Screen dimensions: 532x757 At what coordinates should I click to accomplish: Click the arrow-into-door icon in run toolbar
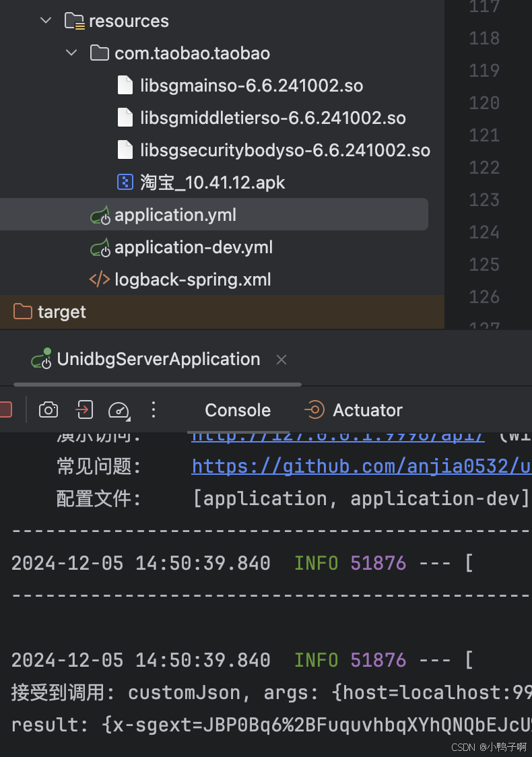[x=84, y=409]
